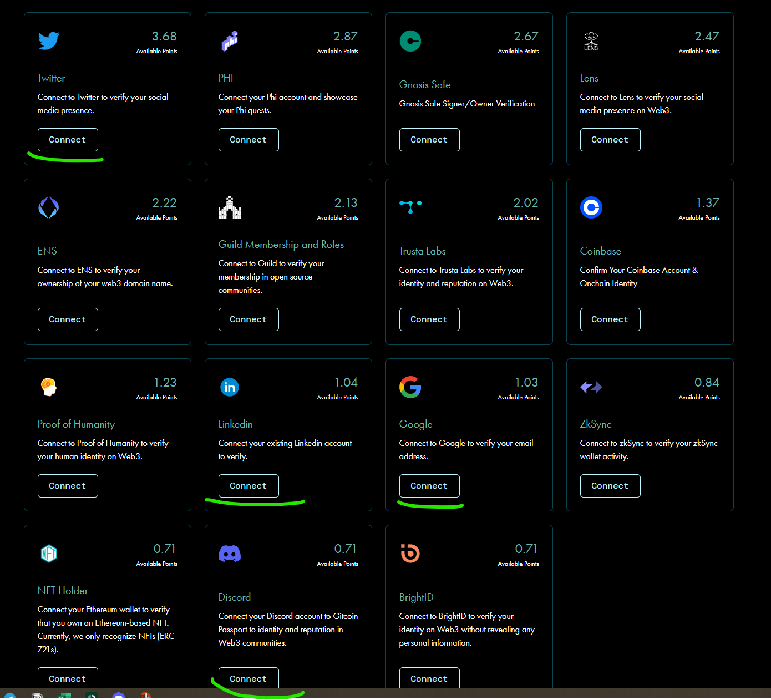
Task: Select the ENS card title
Action: (47, 251)
